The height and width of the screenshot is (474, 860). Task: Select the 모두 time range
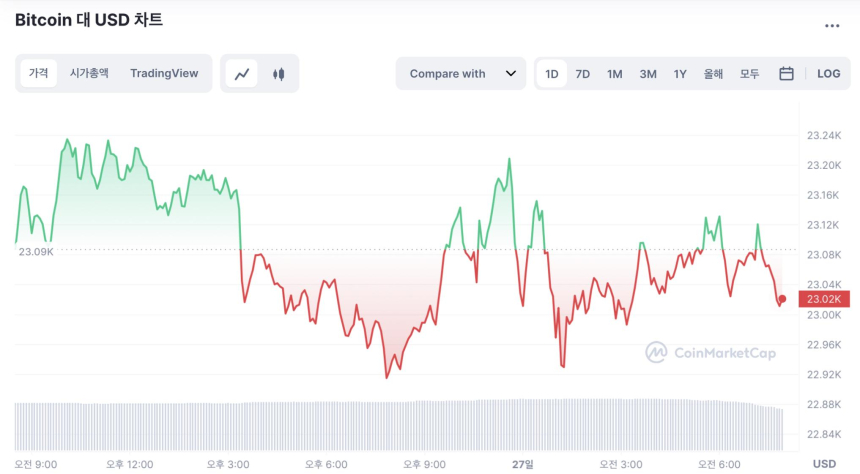click(x=749, y=73)
